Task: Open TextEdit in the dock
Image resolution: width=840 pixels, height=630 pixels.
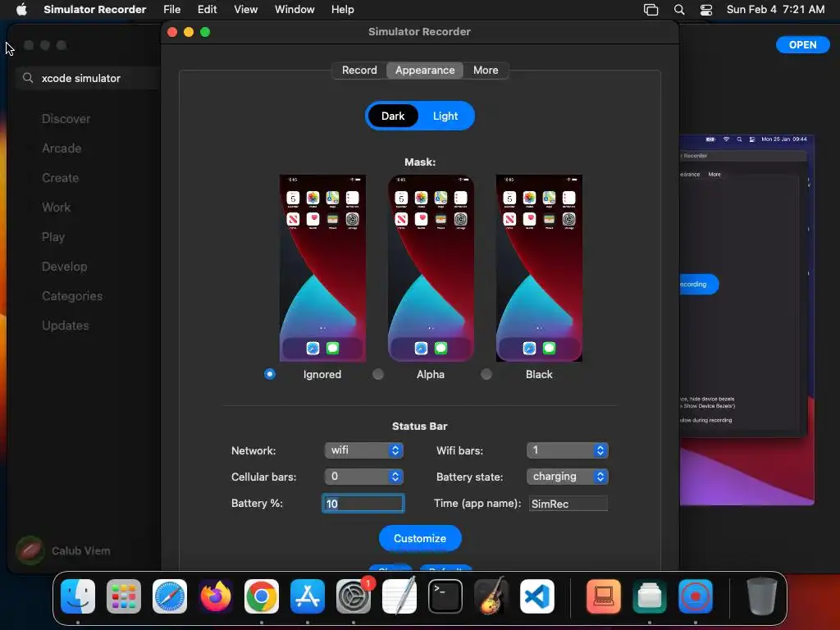Action: pos(399,596)
